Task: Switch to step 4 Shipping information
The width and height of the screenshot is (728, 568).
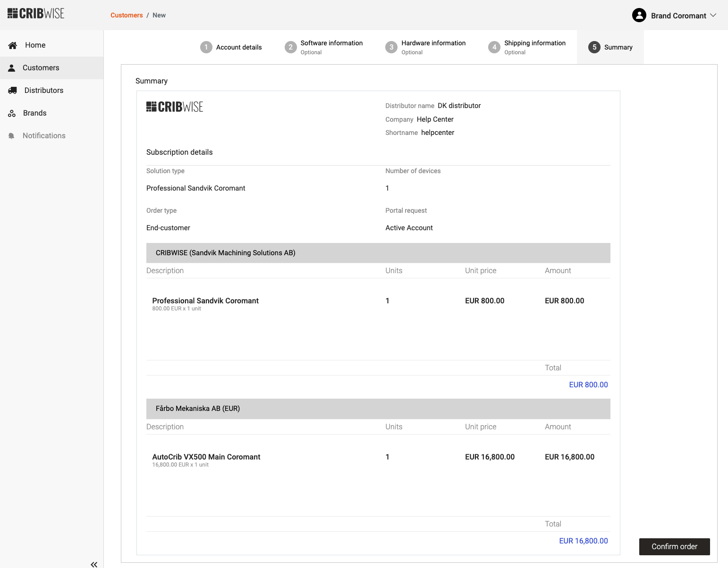Action: (527, 47)
